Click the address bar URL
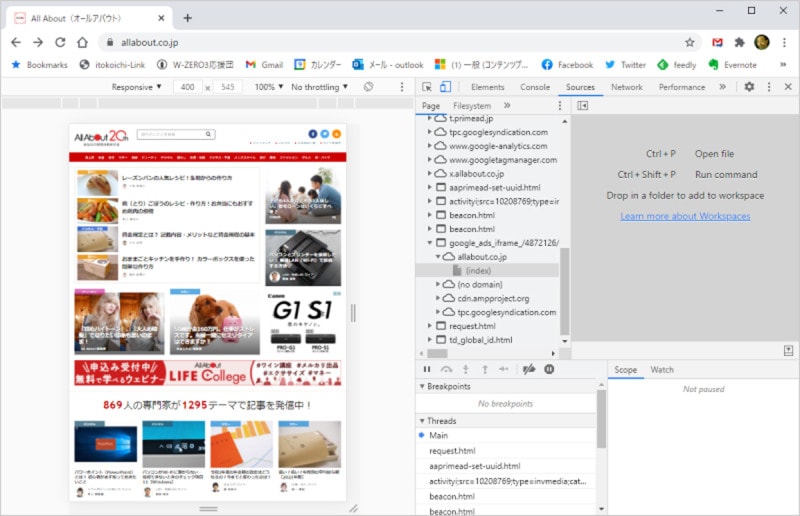This screenshot has width=800, height=516. (149, 43)
